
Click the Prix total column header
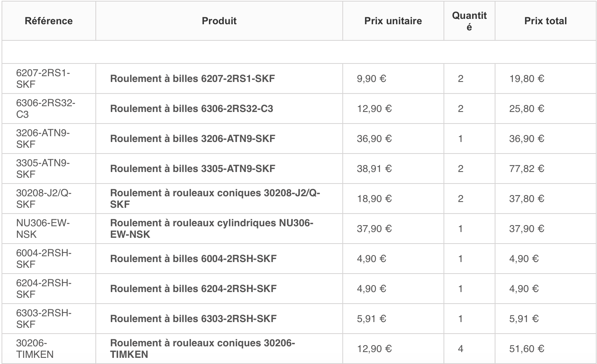click(x=545, y=21)
